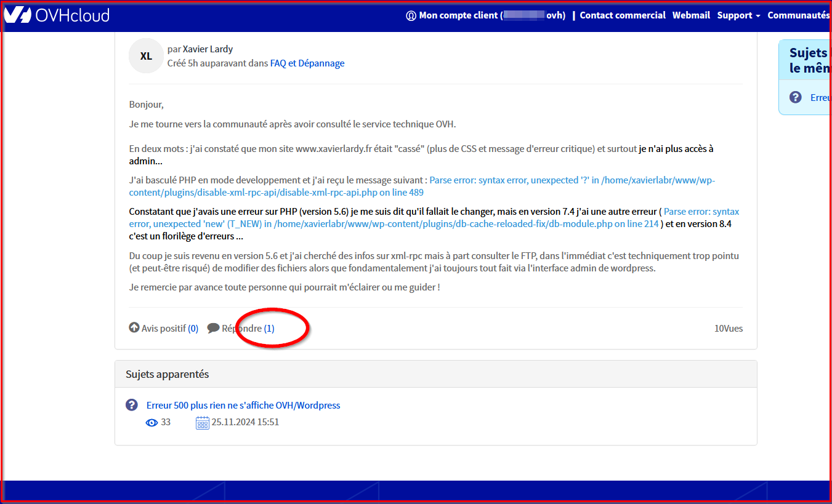Open Contact commercial in the top navigation

623,15
